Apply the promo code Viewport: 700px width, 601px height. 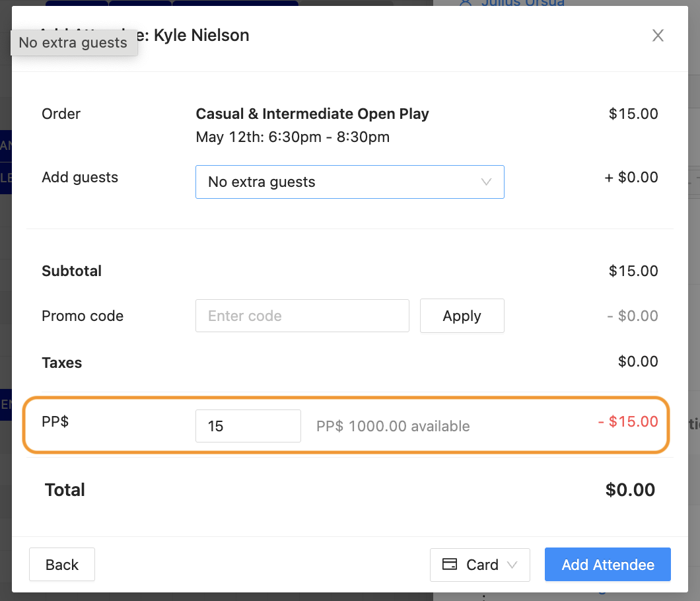tap(462, 316)
